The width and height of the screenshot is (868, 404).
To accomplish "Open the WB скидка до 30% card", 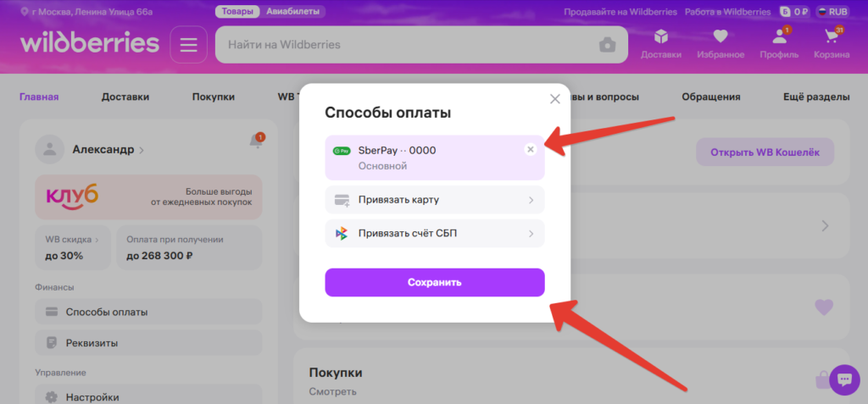I will pyautogui.click(x=73, y=247).
